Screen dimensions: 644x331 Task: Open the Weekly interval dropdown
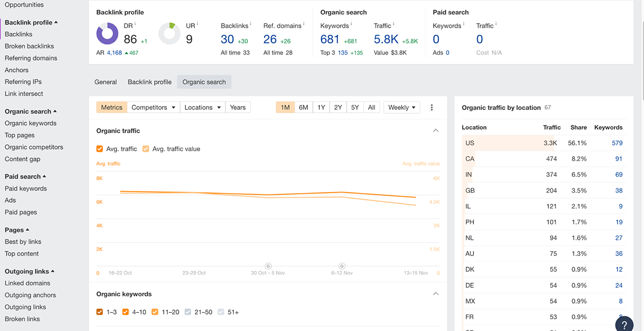[401, 107]
